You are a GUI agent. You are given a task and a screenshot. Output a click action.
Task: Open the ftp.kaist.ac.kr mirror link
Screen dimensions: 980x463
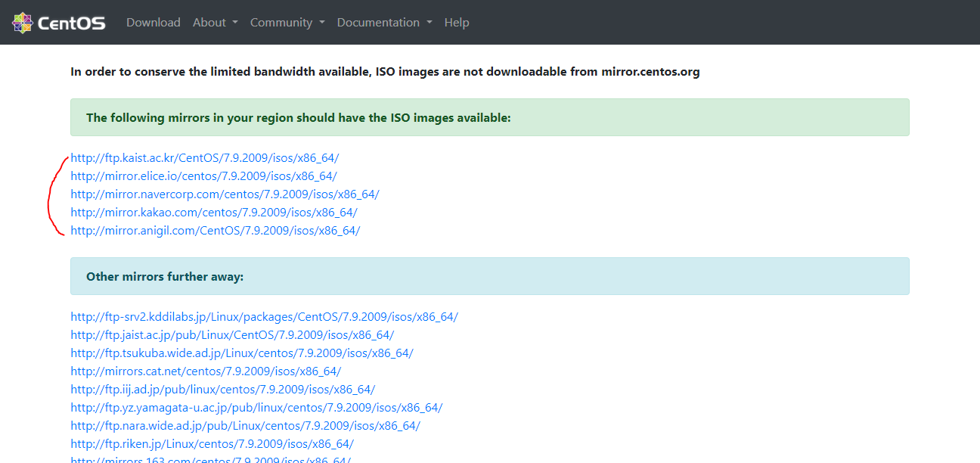205,158
